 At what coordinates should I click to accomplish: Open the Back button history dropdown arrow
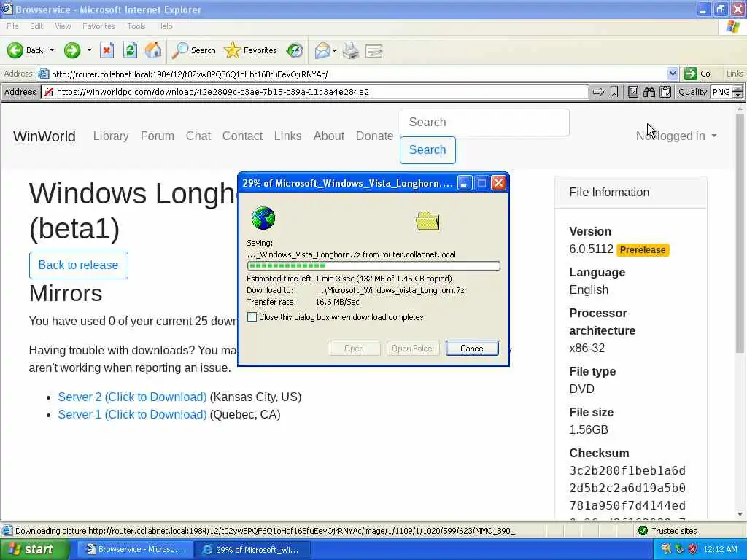[x=52, y=50]
